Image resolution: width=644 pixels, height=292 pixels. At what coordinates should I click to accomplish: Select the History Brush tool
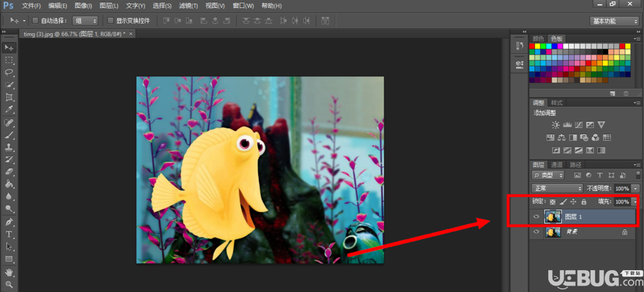click(8, 159)
